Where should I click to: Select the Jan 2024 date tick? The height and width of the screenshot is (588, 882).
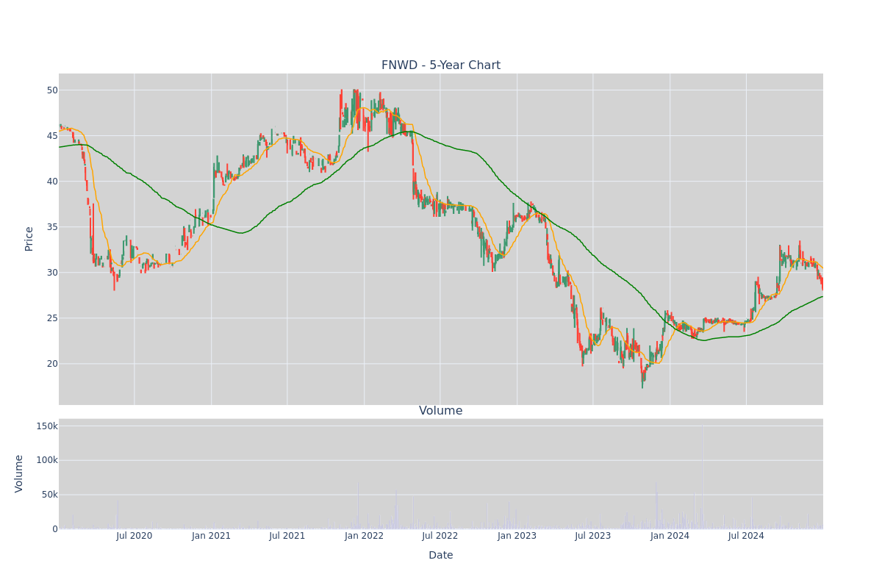tap(670, 536)
